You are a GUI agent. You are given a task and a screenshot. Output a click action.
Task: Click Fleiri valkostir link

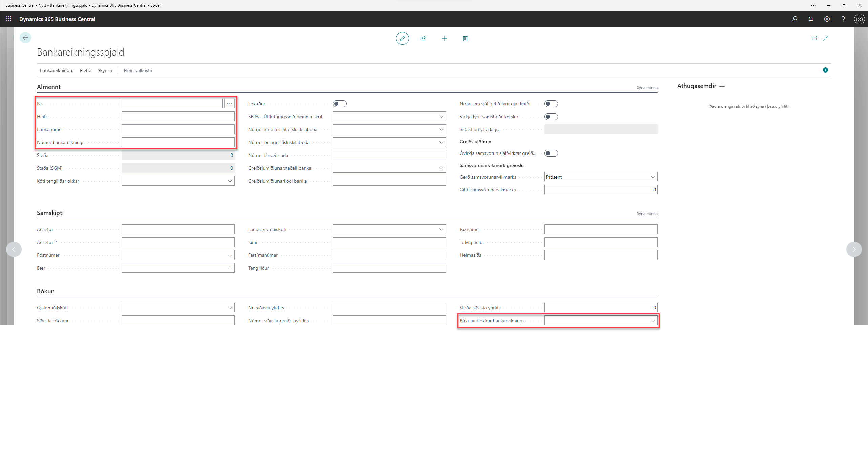click(x=138, y=70)
